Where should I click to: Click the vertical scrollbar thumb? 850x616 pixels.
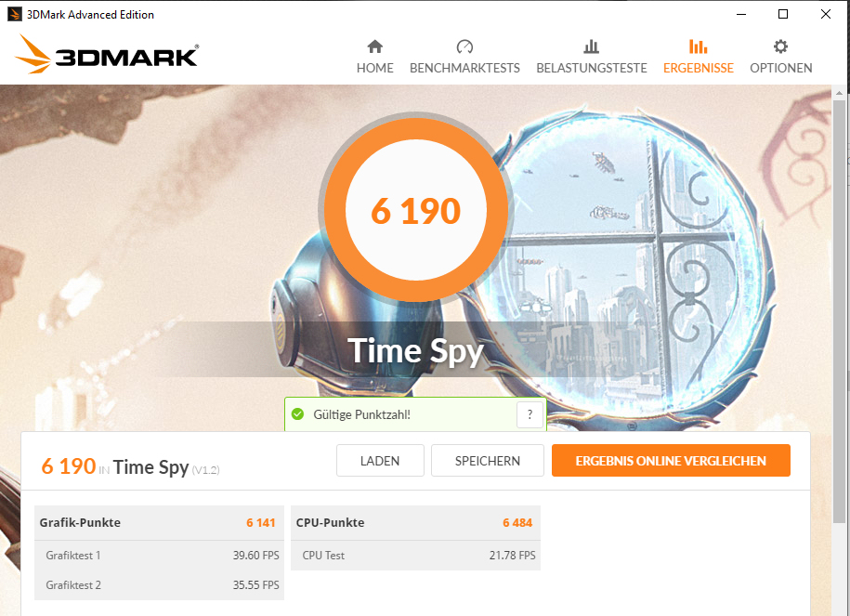pos(839,312)
